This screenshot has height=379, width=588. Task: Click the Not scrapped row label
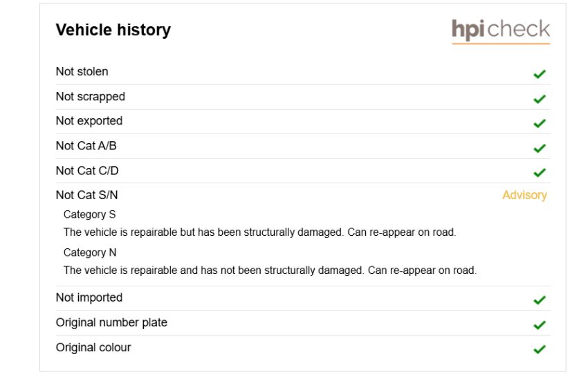[x=91, y=97]
